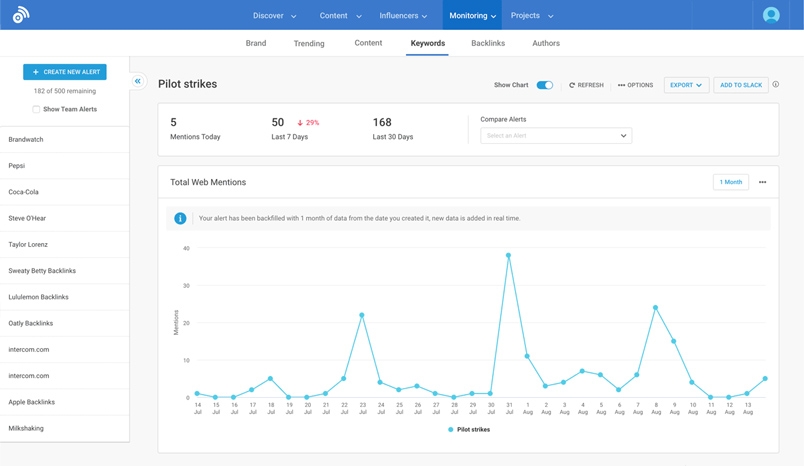Go to the Trending tab

click(x=309, y=43)
